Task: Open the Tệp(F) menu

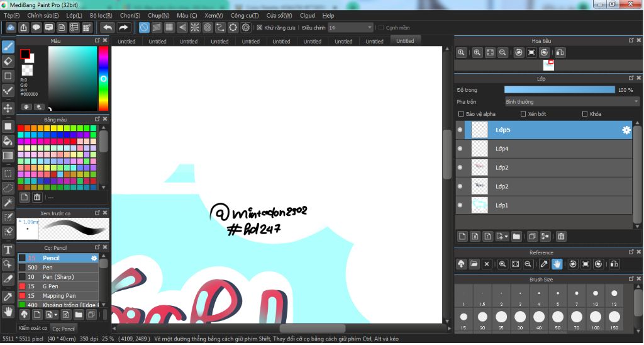Action: coord(11,16)
